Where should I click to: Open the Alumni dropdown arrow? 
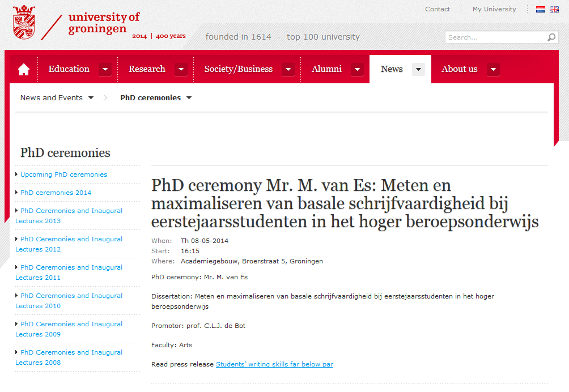pos(357,70)
